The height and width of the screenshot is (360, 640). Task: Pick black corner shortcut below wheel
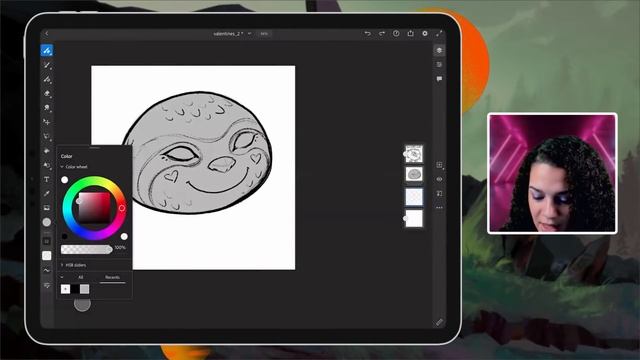[x=64, y=236]
